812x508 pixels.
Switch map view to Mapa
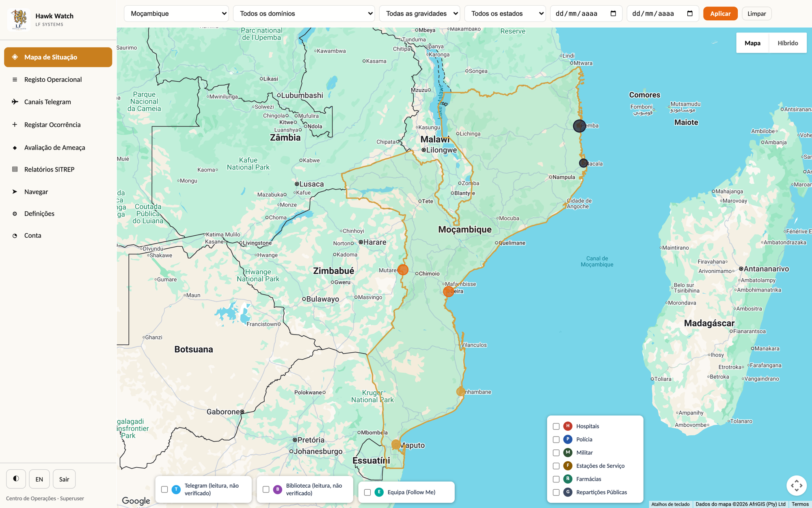(752, 43)
